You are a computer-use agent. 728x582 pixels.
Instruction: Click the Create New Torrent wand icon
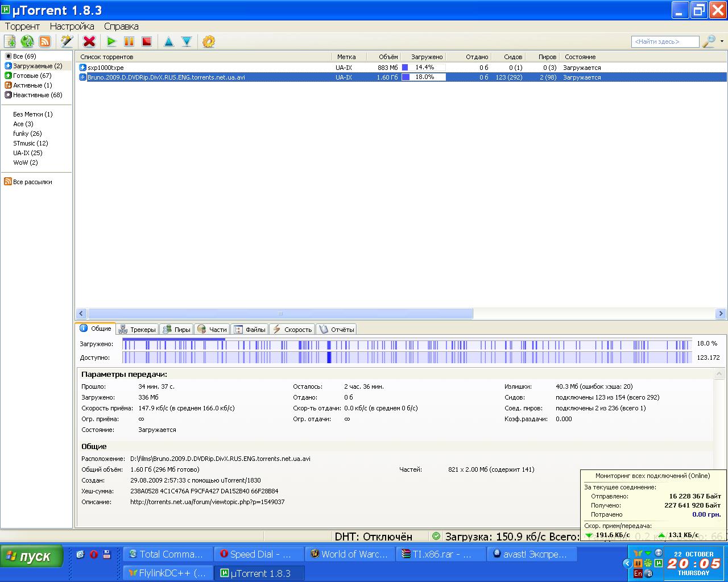[x=67, y=41]
